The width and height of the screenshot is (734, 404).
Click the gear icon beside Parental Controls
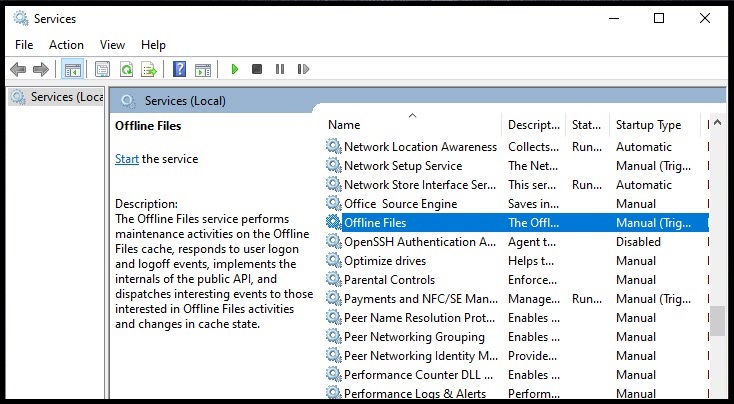334,279
